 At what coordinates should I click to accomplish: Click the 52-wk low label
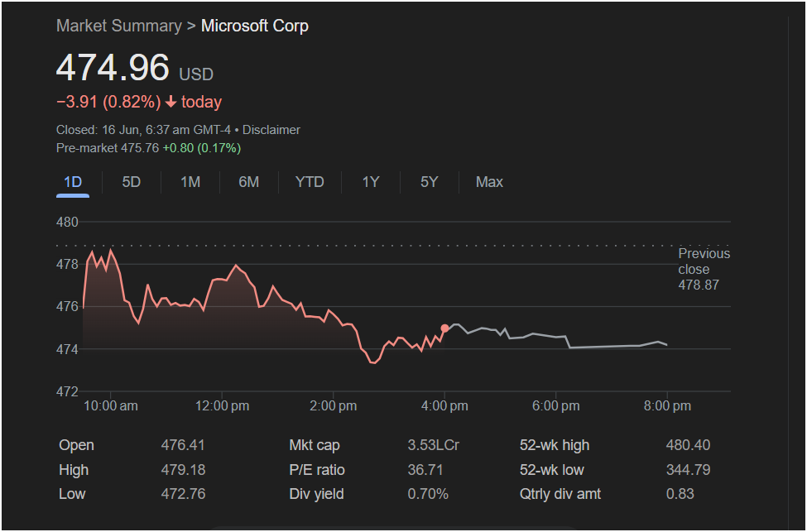click(552, 470)
